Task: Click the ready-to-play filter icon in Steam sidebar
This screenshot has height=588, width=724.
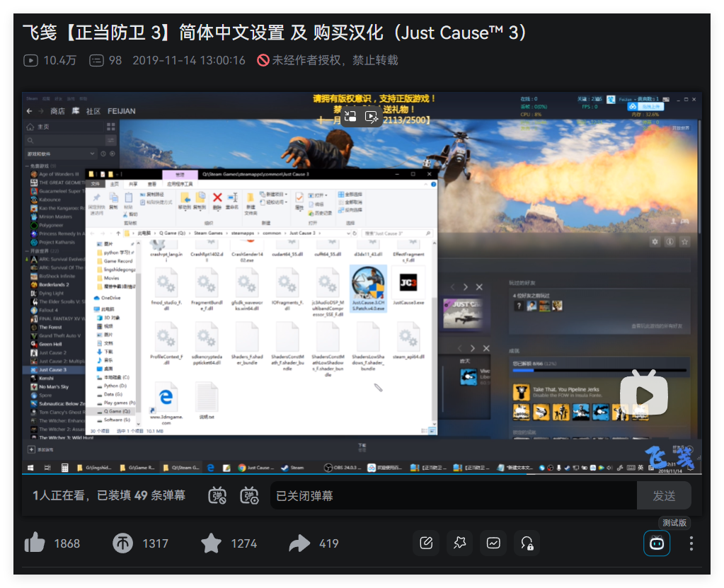Action: [113, 154]
